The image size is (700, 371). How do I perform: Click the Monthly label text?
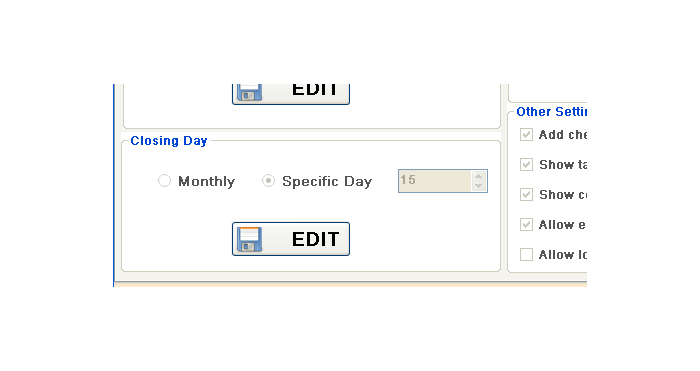click(x=206, y=181)
